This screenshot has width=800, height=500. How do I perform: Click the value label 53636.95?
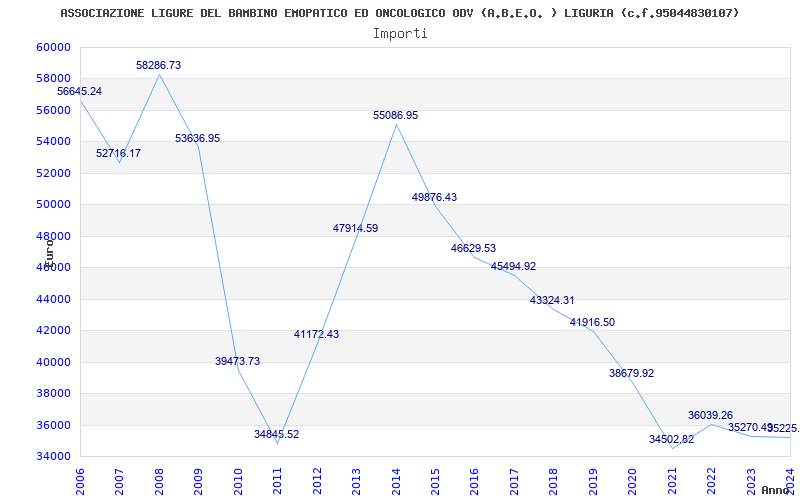click(x=197, y=138)
